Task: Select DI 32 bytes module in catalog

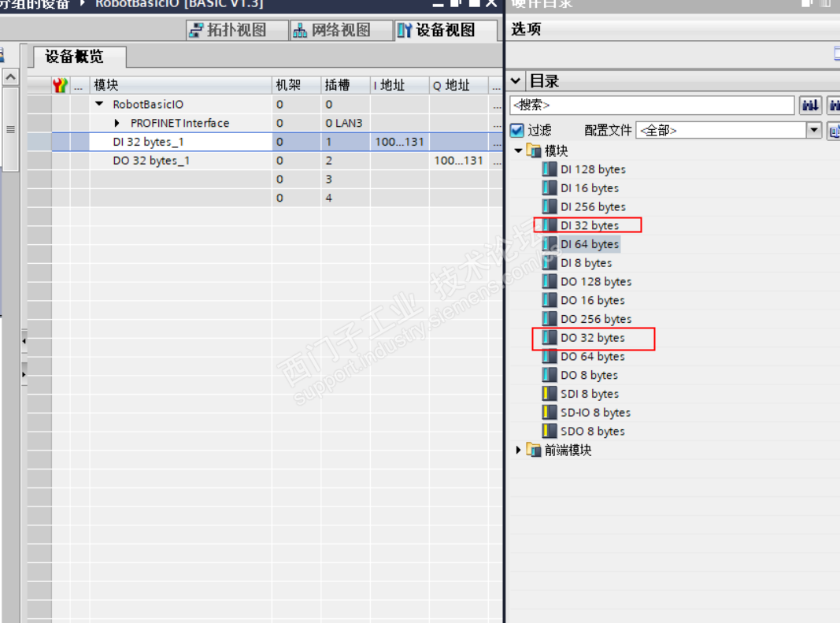Action: [590, 226]
